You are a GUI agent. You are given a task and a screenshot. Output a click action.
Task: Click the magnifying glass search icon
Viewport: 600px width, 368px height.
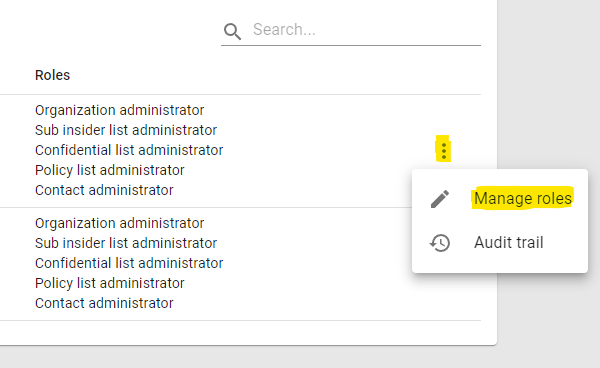click(233, 31)
